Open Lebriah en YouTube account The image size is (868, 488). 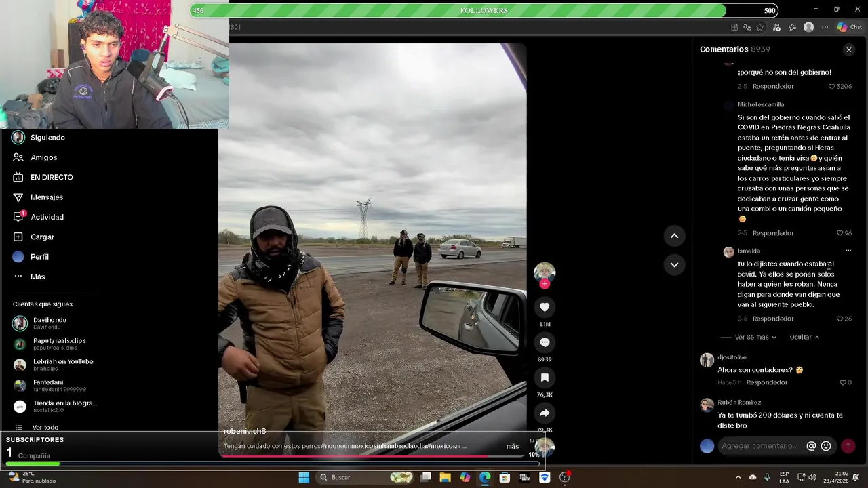pos(63,365)
